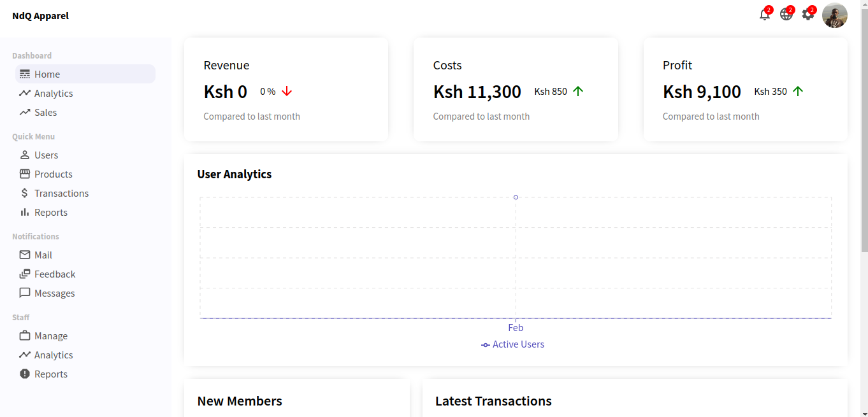Click the NdQ Apparel logo text
The height and width of the screenshot is (417, 868).
40,16
